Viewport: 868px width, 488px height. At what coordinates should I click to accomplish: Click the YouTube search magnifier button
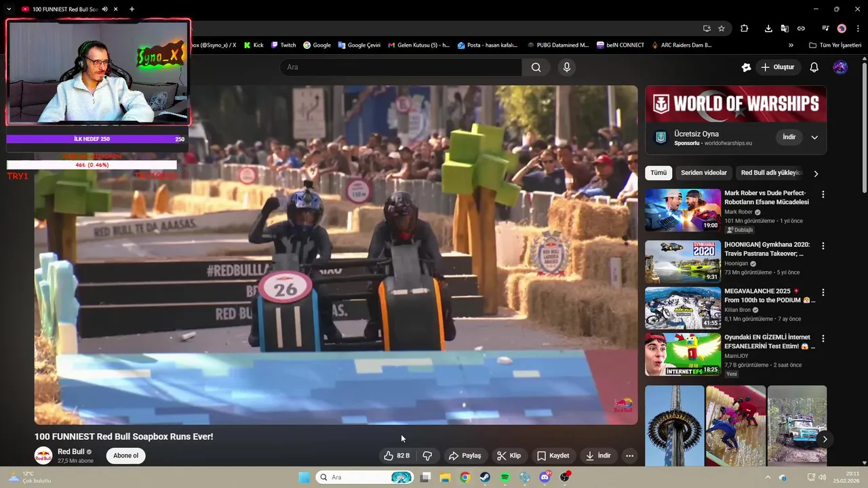click(x=536, y=67)
